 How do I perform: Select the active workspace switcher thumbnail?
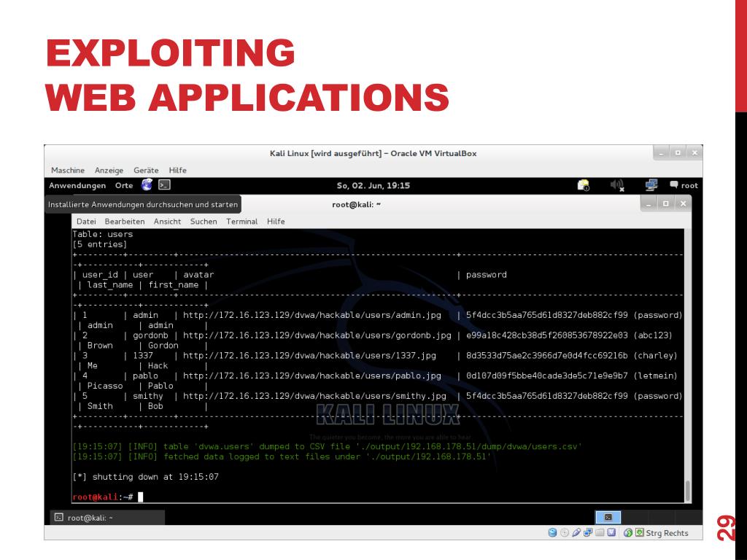608,517
